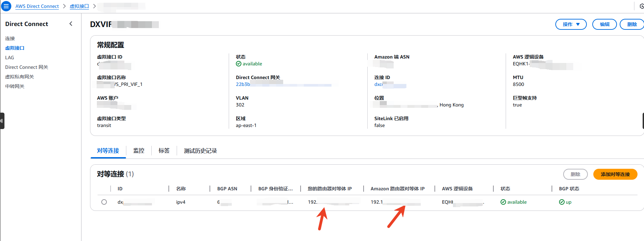Click the ID column header

click(120, 189)
